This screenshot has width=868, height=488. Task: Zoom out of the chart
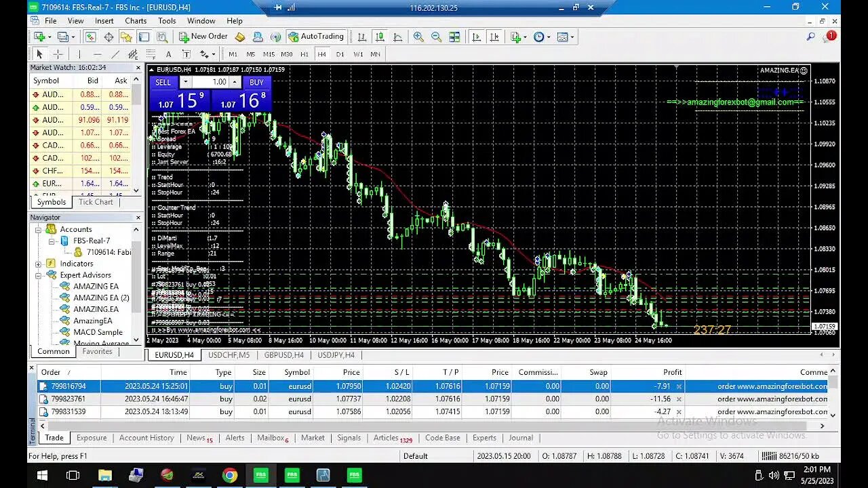[x=436, y=37]
